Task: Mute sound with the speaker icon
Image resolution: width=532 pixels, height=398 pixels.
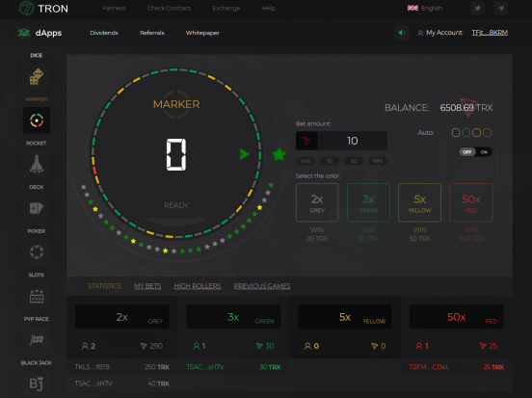Action: pos(402,33)
